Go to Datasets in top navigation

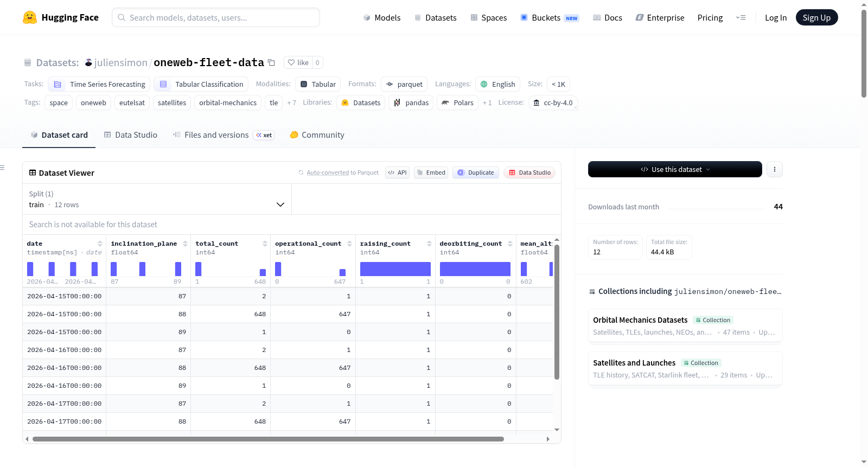click(x=435, y=17)
